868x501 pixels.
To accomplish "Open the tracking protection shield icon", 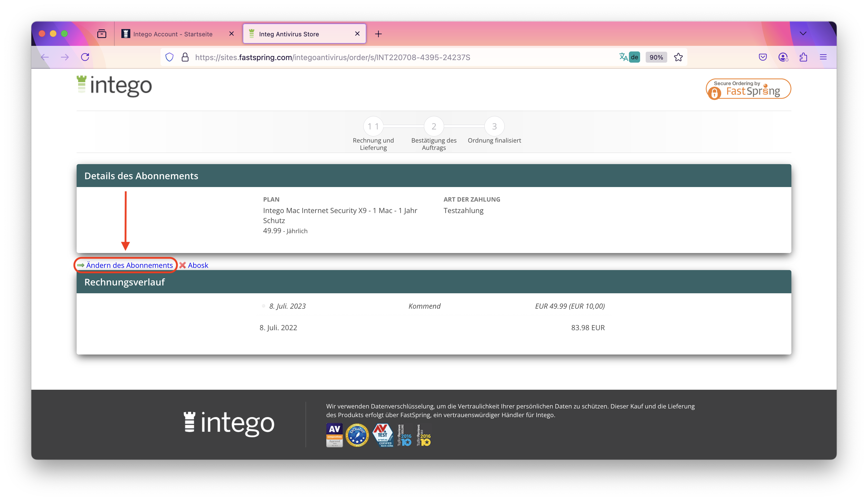I will click(x=169, y=57).
